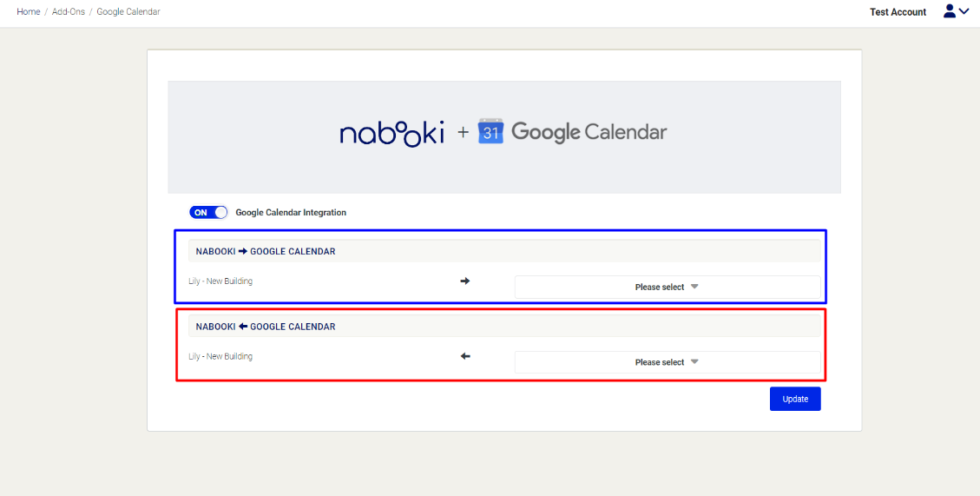Click Lily - New Building in the top section
The width and height of the screenshot is (980, 496).
click(220, 281)
